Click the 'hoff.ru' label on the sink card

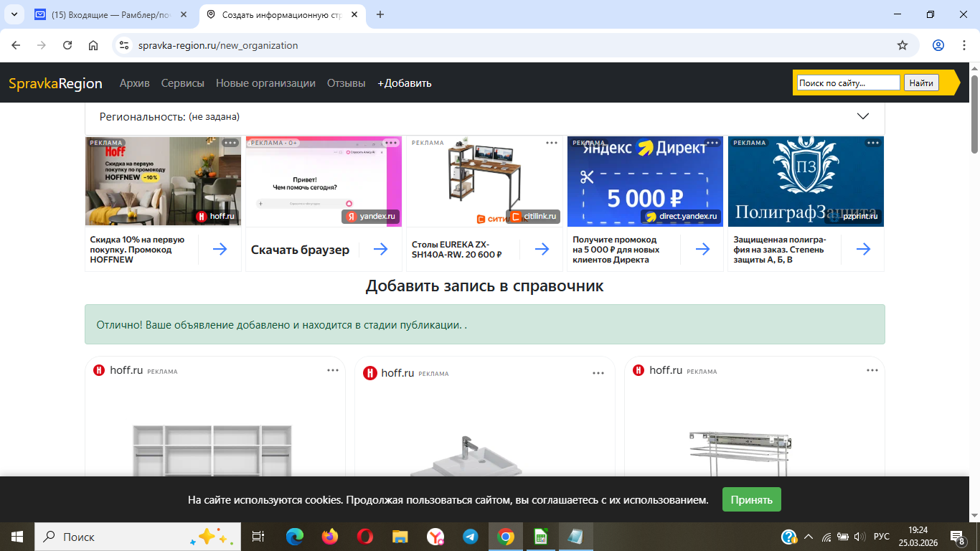tap(398, 373)
